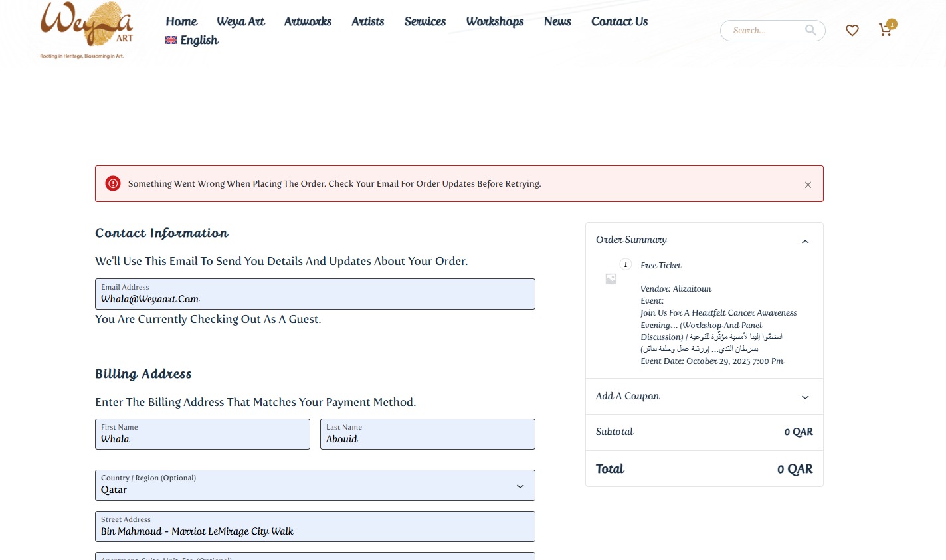Dismiss the order error alert

(x=808, y=185)
